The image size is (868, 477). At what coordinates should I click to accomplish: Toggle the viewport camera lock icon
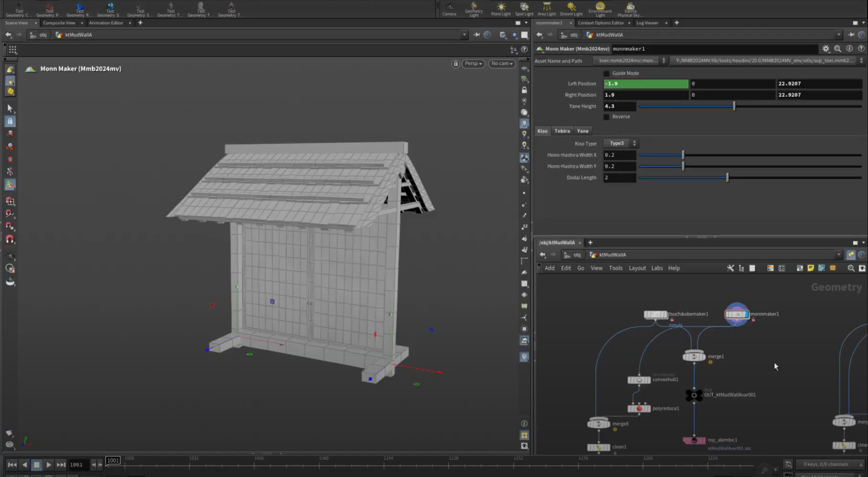[455, 64]
